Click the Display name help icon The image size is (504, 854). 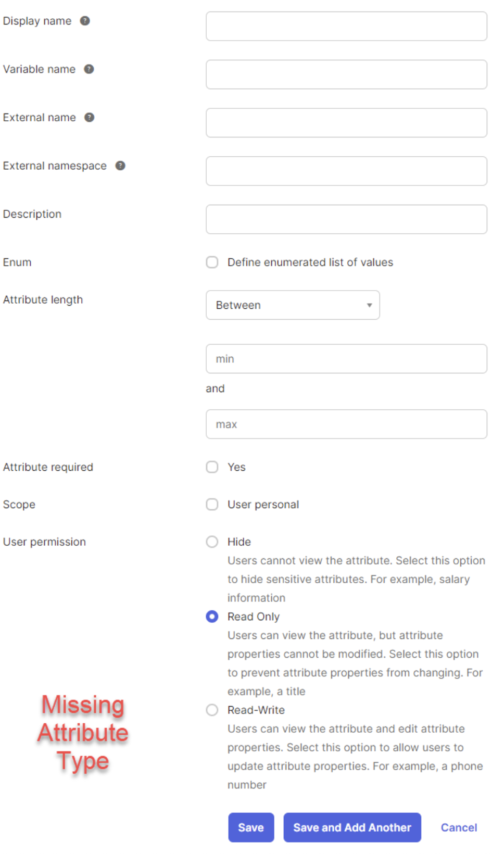[85, 21]
